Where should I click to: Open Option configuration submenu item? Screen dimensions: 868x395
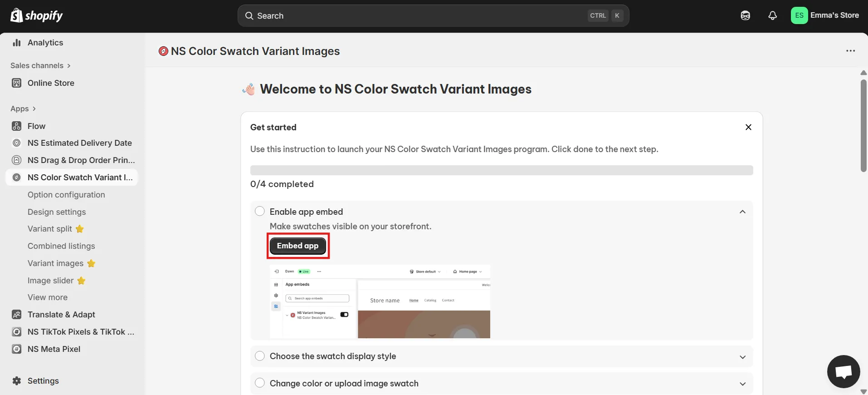[x=66, y=195]
